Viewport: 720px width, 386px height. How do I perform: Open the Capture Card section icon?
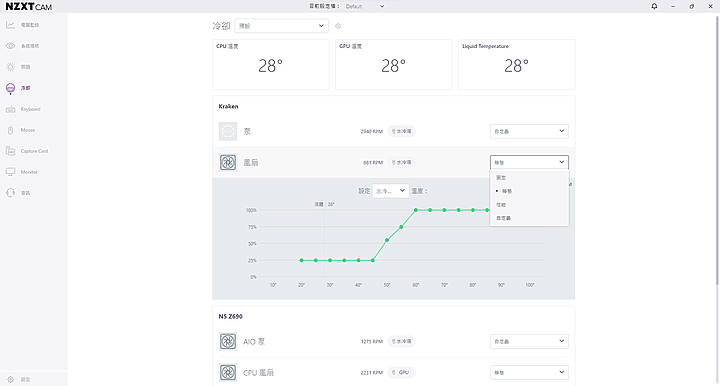click(x=11, y=151)
